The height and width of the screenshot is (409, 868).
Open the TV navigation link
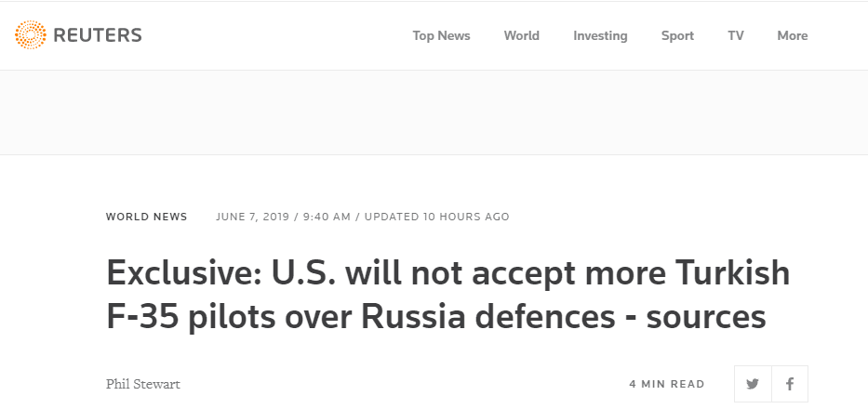point(735,35)
